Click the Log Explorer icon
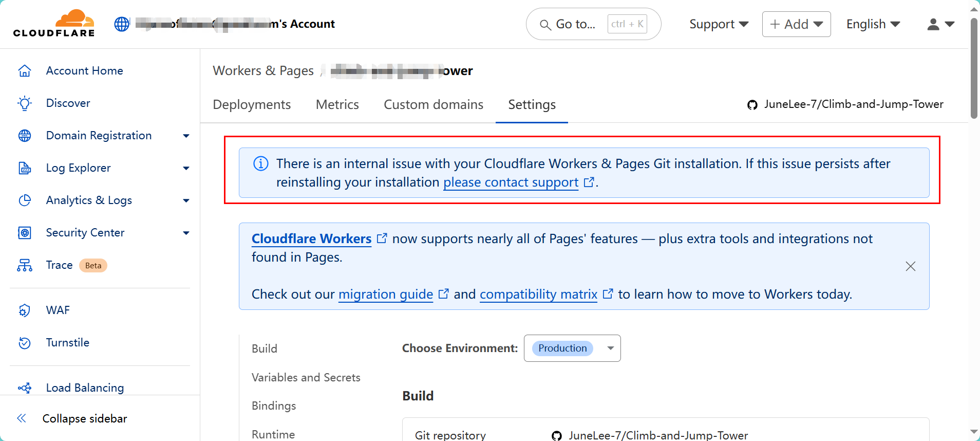980x441 pixels. (x=25, y=168)
